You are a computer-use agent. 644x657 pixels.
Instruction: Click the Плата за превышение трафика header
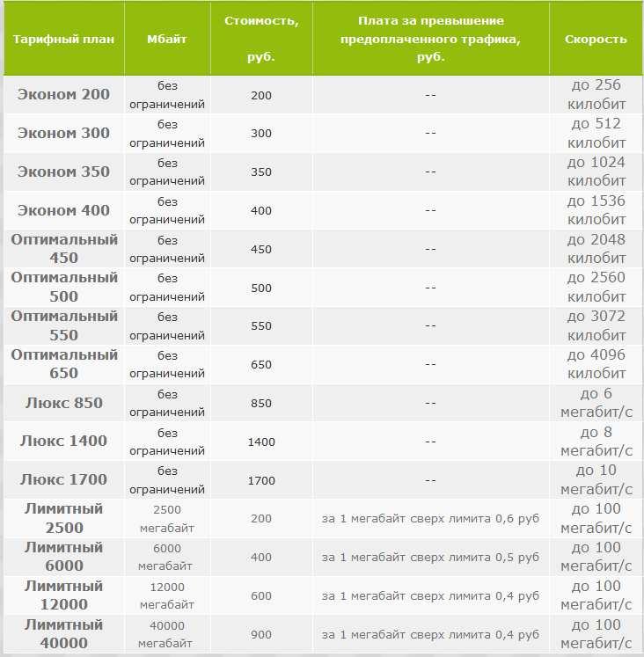pos(430,39)
